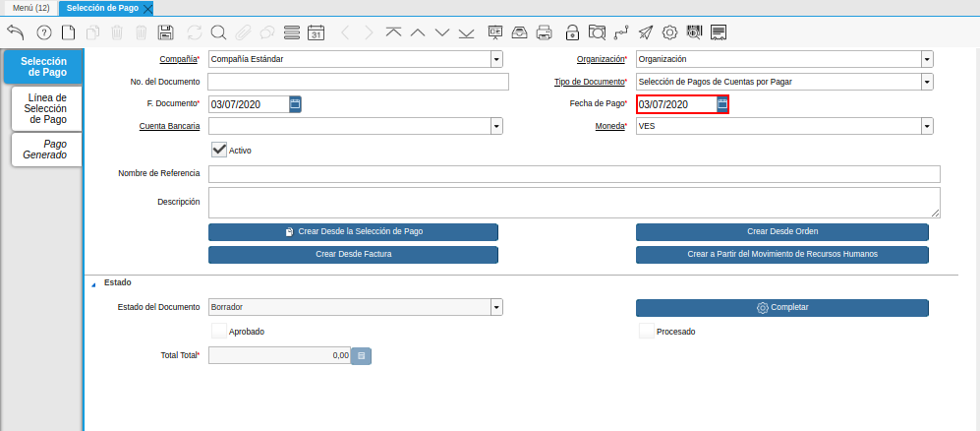Click the paper plane request icon
Viewport: 980px width, 431px height.
(646, 31)
